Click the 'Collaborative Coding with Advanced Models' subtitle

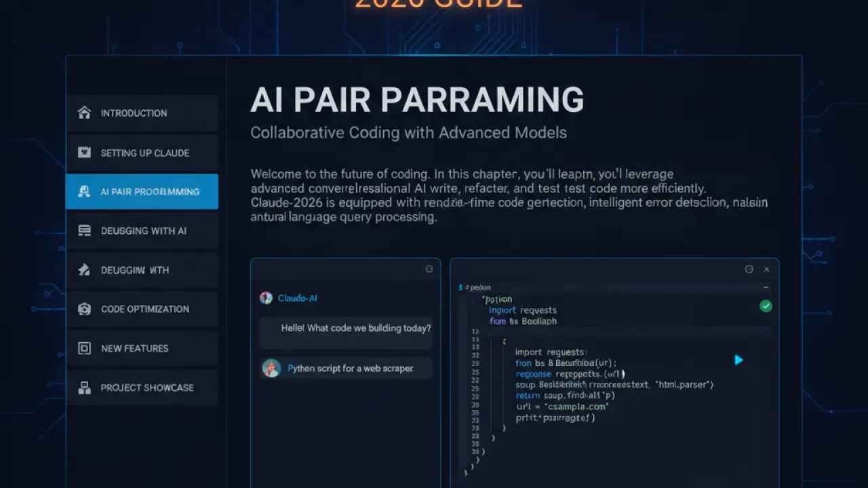pyautogui.click(x=408, y=132)
